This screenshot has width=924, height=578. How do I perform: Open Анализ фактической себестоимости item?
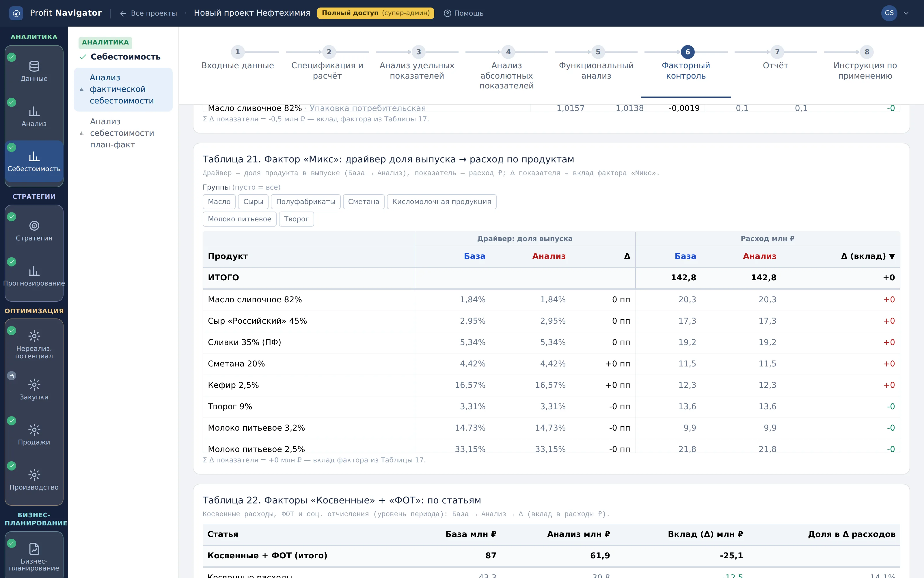(123, 90)
